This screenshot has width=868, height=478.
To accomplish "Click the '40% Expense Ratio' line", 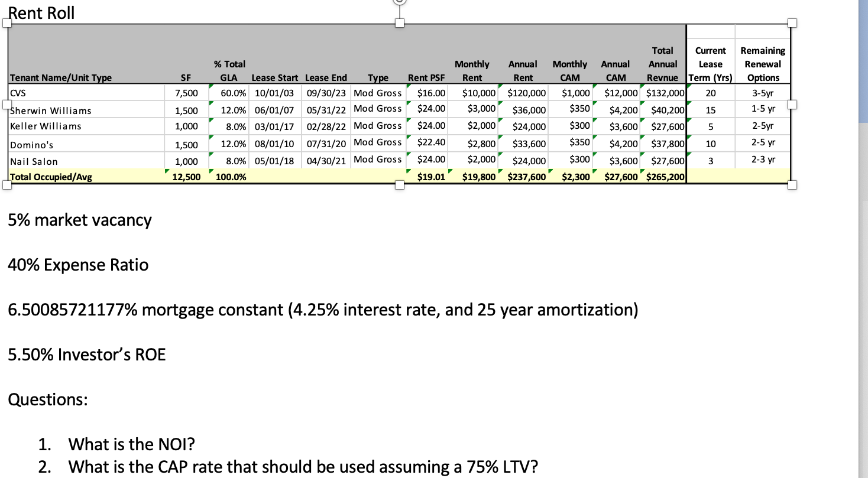I will (78, 265).
